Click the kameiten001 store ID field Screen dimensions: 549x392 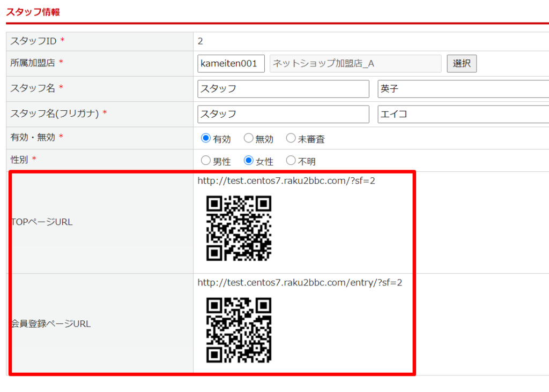[x=231, y=64]
